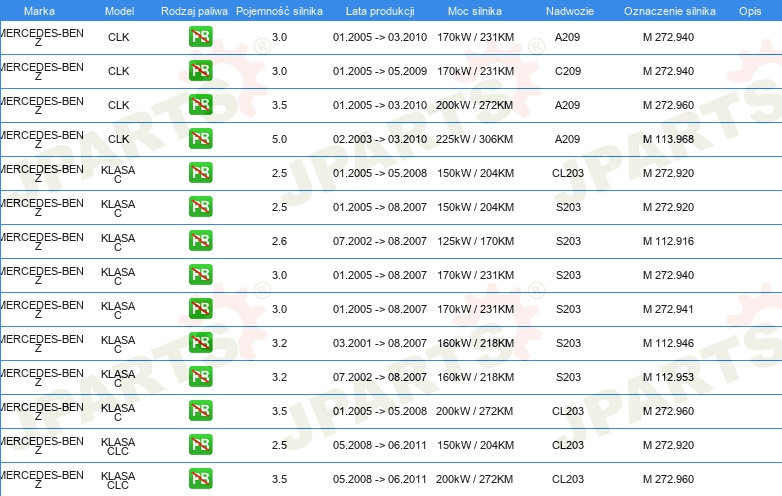The height and width of the screenshot is (496, 782).
Task: Click the 02.2003 -> 03.2010 production years cell
Action: point(380,139)
